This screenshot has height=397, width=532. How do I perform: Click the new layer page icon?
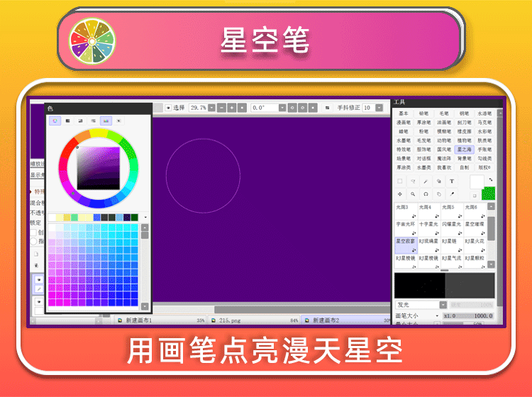[36, 254]
